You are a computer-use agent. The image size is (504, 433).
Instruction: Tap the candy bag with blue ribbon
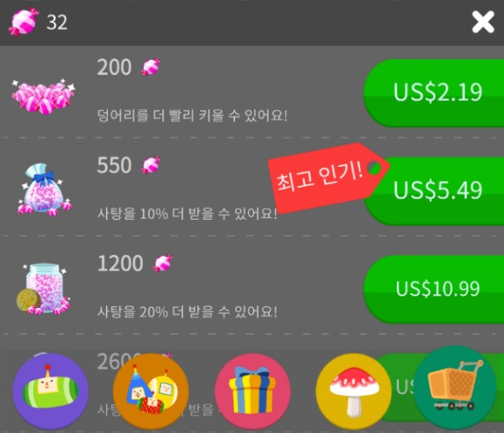pyautogui.click(x=44, y=190)
